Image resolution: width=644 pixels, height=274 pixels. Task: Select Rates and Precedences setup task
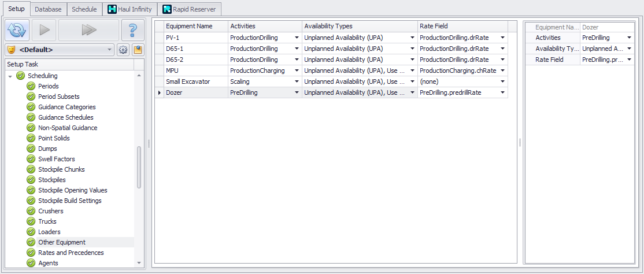click(x=71, y=253)
